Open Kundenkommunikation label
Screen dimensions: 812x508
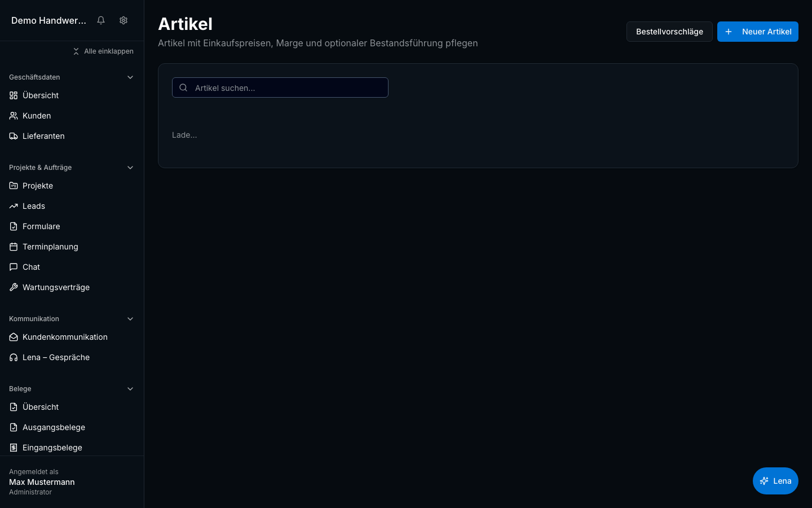tap(65, 337)
